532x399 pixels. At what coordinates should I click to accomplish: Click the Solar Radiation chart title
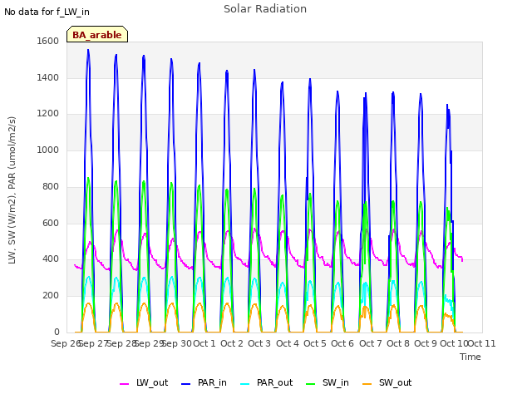[265, 9]
